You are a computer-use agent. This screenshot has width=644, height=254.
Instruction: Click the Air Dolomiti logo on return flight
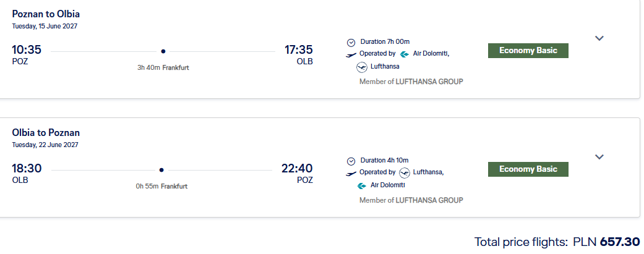[362, 186]
